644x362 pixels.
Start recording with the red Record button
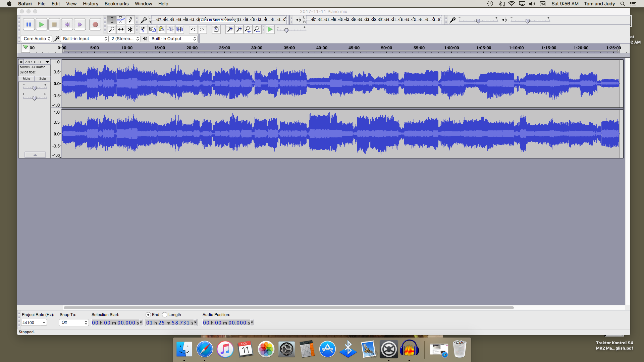[x=95, y=24]
